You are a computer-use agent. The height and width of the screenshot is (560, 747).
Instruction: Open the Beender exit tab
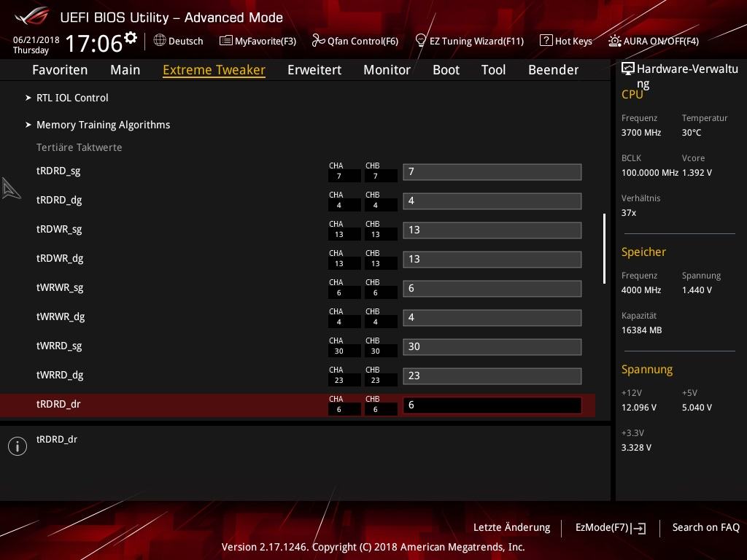click(554, 70)
